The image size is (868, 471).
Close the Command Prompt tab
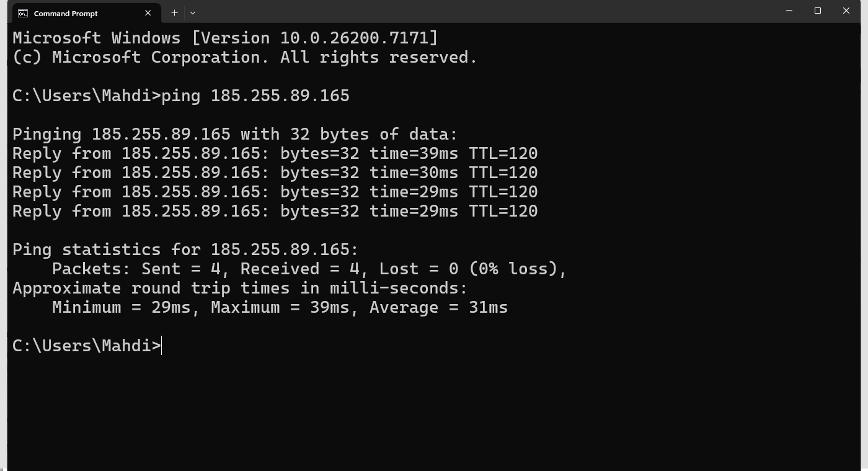pos(148,13)
